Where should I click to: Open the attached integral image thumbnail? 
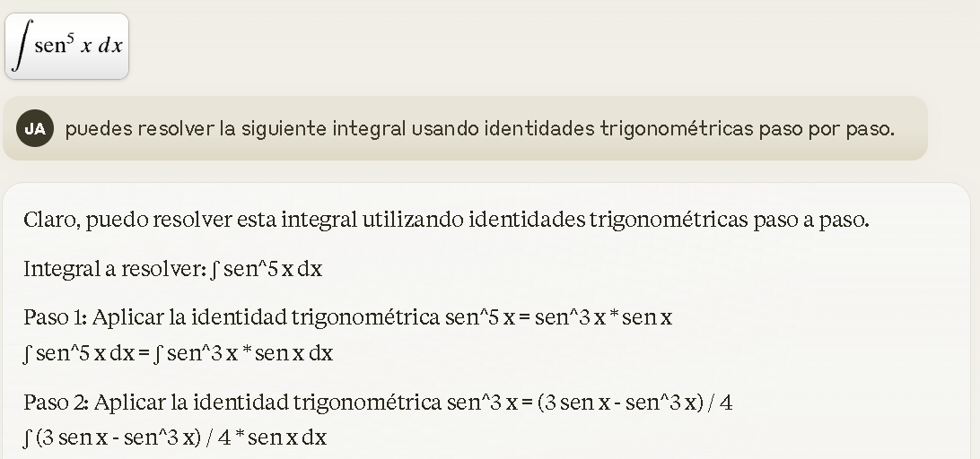coord(67,47)
